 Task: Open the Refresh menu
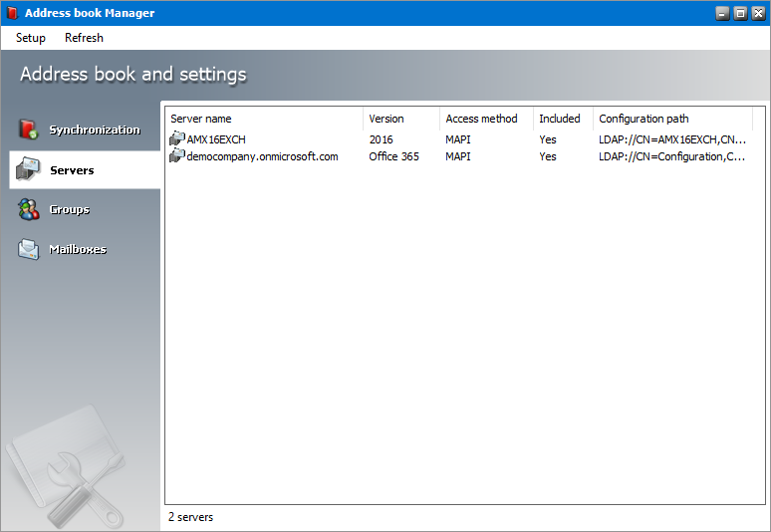click(84, 38)
